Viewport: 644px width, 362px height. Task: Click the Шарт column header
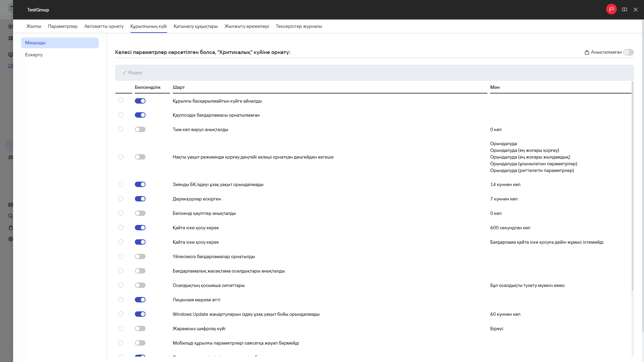pyautogui.click(x=179, y=87)
